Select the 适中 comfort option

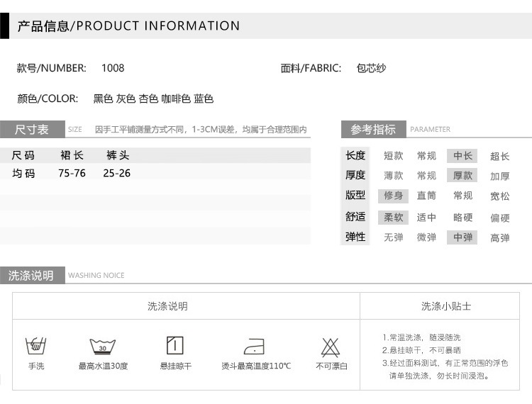(x=426, y=218)
